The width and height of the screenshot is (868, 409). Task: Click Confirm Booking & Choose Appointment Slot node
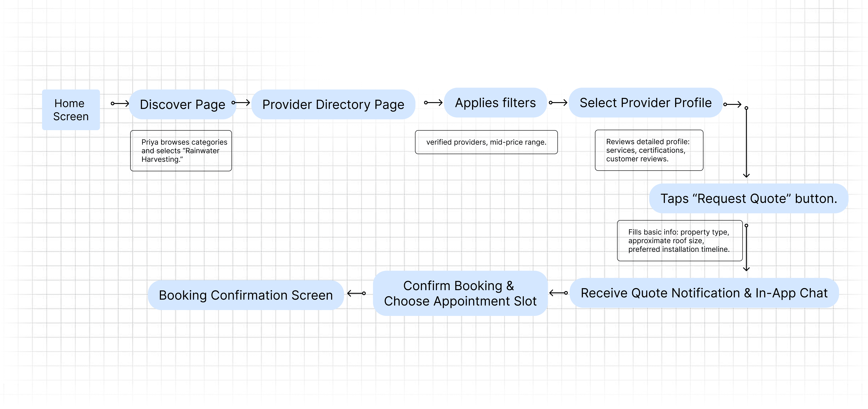[x=460, y=293]
